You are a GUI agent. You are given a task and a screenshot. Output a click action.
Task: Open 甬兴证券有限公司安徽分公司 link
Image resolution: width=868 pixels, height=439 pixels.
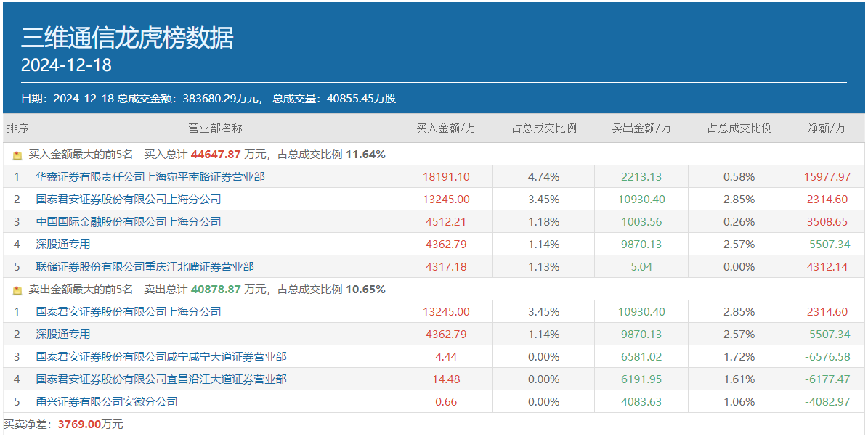tap(107, 401)
